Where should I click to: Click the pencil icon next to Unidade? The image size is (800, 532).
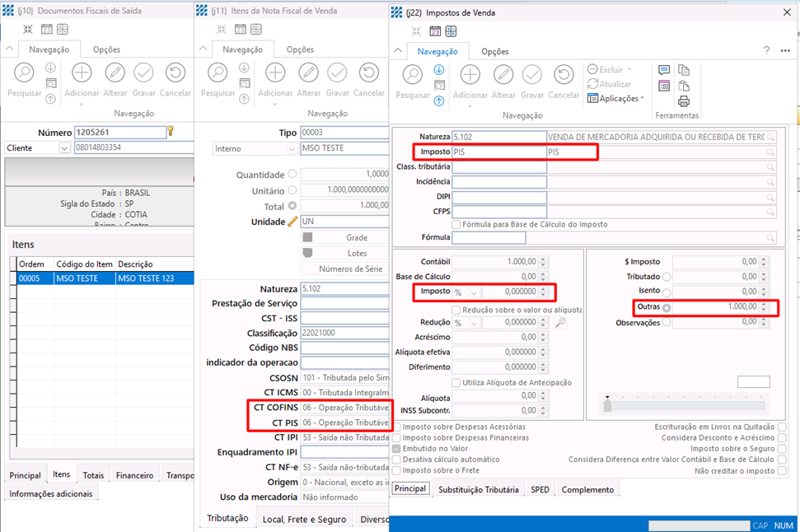coord(292,222)
